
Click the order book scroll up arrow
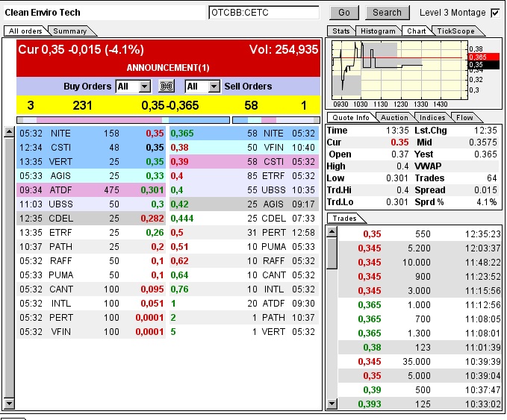click(x=9, y=132)
